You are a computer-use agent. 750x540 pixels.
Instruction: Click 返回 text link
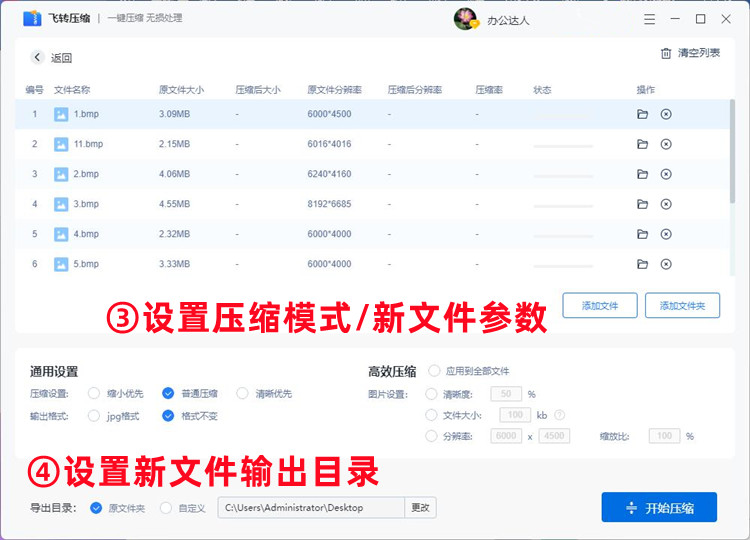pyautogui.click(x=61, y=58)
